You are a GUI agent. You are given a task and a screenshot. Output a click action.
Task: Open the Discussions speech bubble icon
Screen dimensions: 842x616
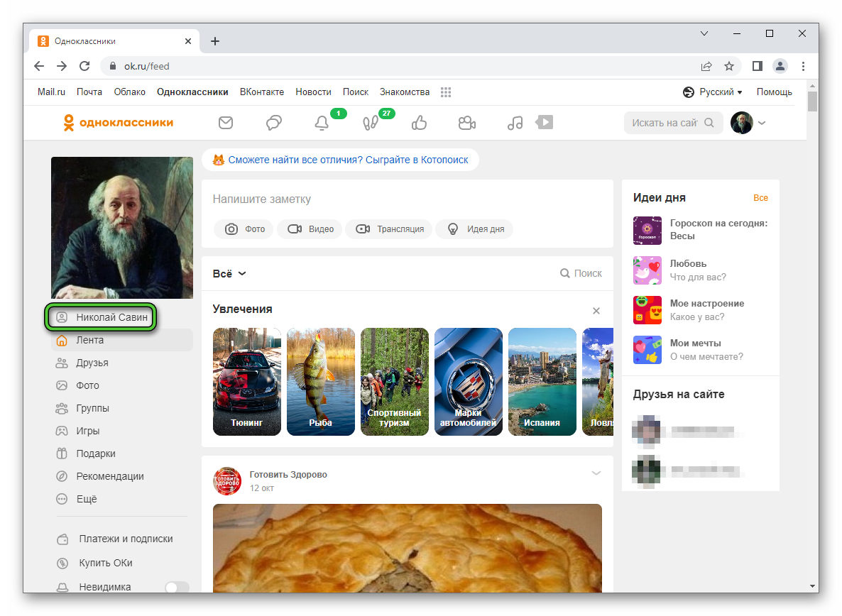coord(274,123)
